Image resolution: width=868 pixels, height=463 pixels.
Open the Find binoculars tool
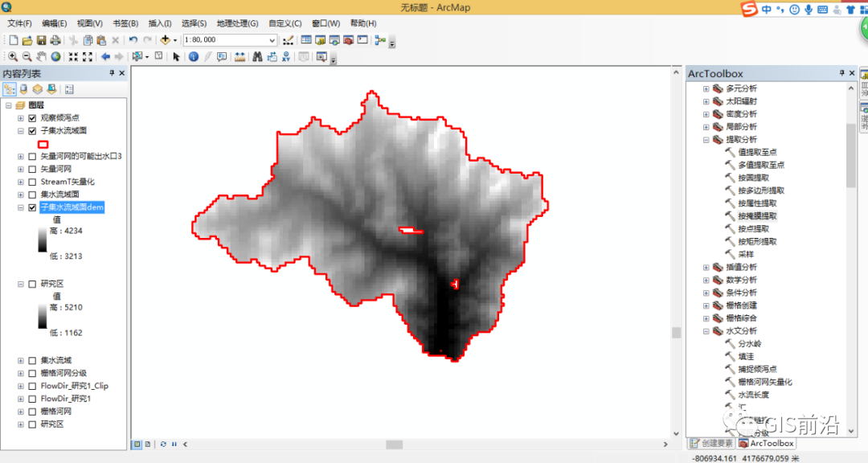tap(257, 56)
